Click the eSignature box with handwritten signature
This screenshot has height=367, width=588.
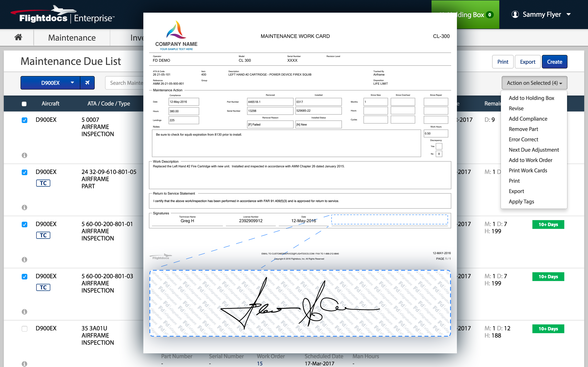pos(300,303)
